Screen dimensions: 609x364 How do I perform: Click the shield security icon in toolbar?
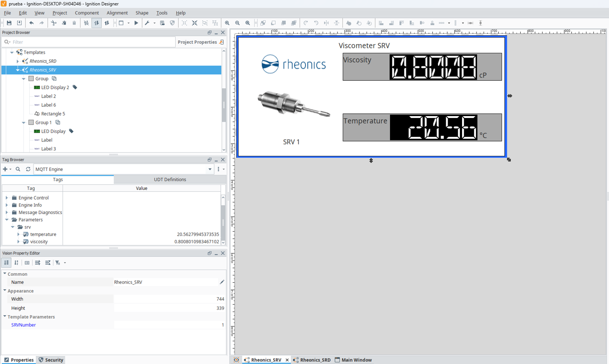point(172,23)
